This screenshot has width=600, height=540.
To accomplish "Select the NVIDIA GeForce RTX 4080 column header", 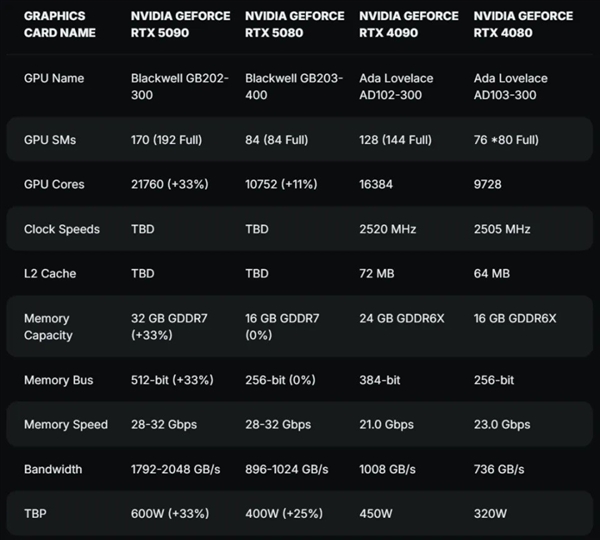I will coord(522,25).
